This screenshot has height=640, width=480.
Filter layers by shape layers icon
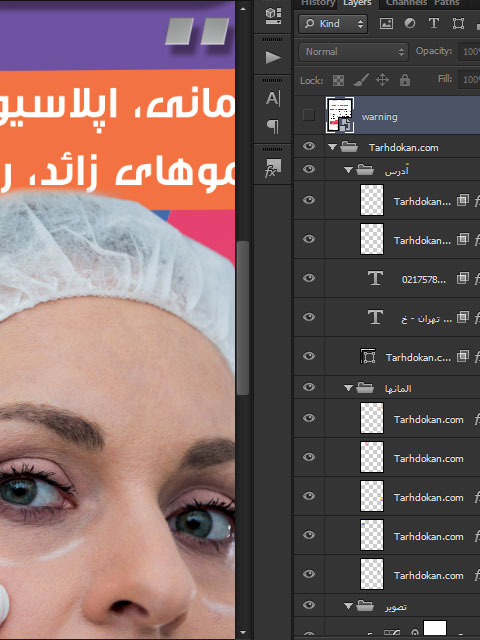458,24
